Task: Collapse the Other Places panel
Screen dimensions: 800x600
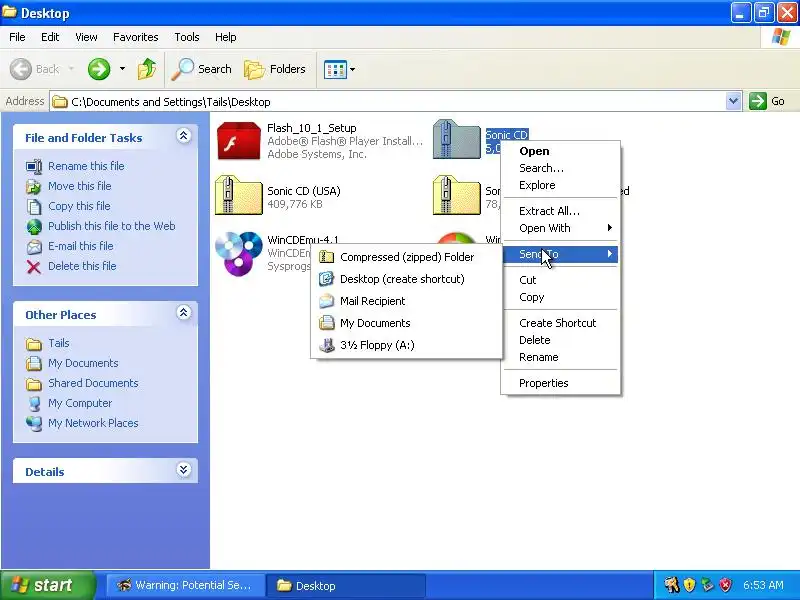Action: click(x=184, y=313)
